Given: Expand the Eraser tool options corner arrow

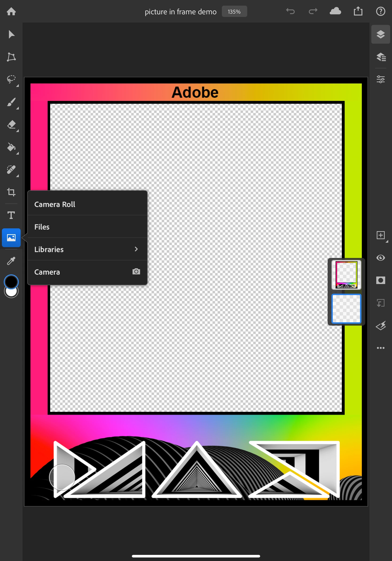Looking at the screenshot, I should point(17,131).
